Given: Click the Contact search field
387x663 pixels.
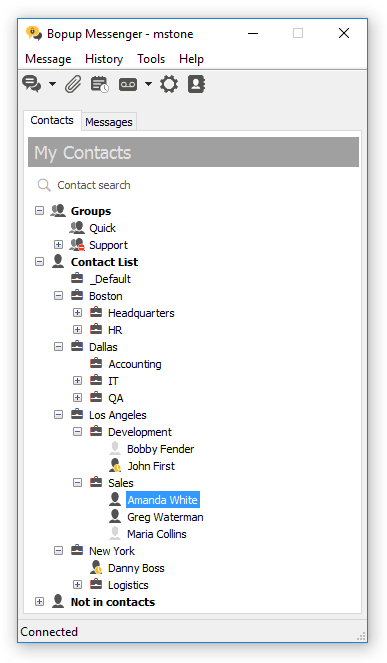Looking at the screenshot, I should (x=193, y=185).
